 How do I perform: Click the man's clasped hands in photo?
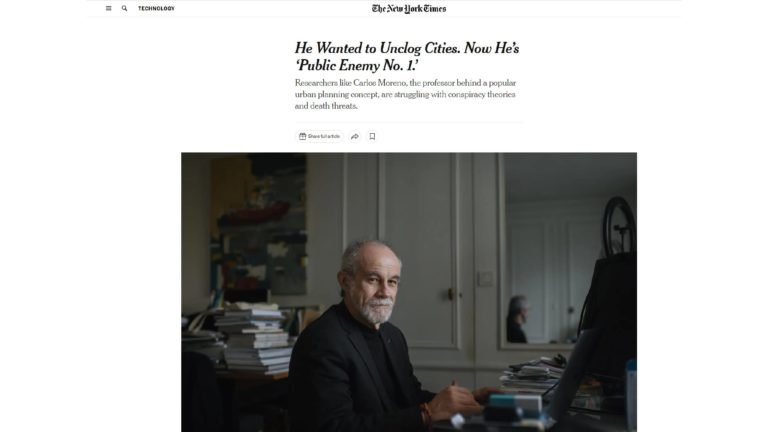point(460,402)
